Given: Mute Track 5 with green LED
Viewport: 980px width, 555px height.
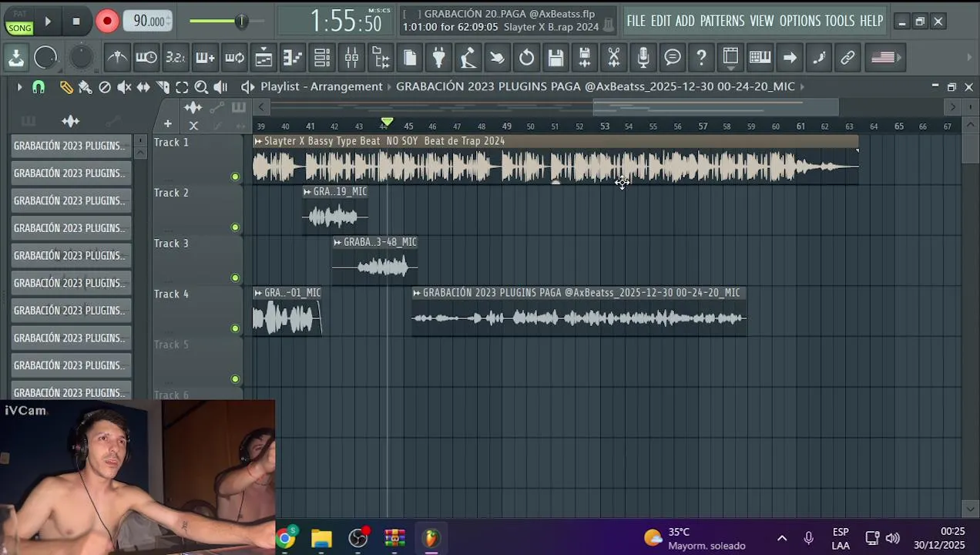Looking at the screenshot, I should pos(235,378).
